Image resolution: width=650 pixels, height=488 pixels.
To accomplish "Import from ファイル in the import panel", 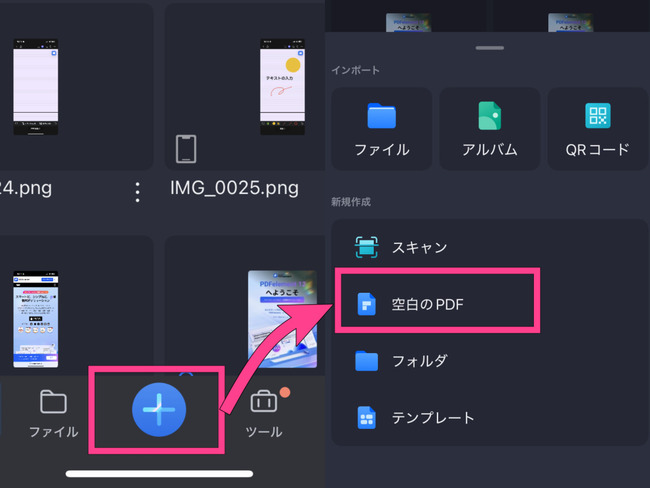I will [382, 129].
